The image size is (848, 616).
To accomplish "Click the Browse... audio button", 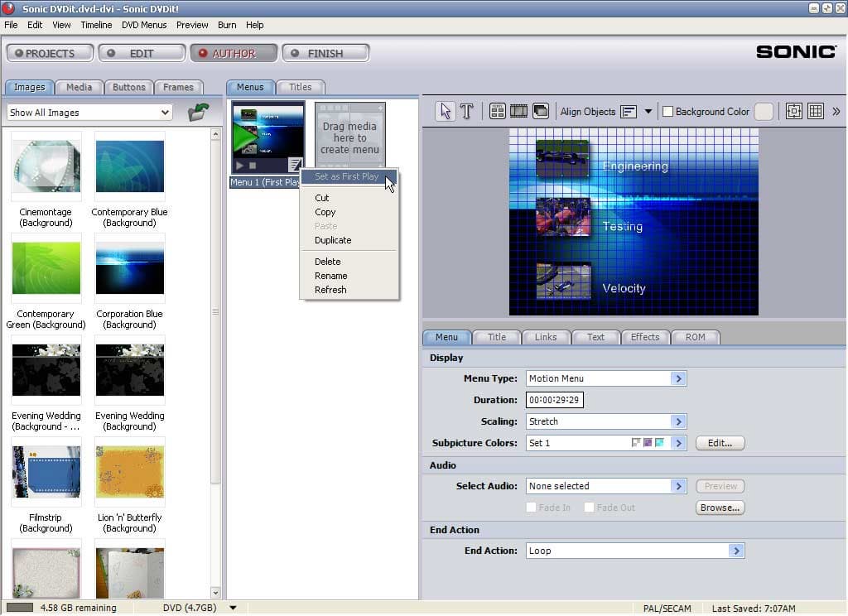I will 720,508.
